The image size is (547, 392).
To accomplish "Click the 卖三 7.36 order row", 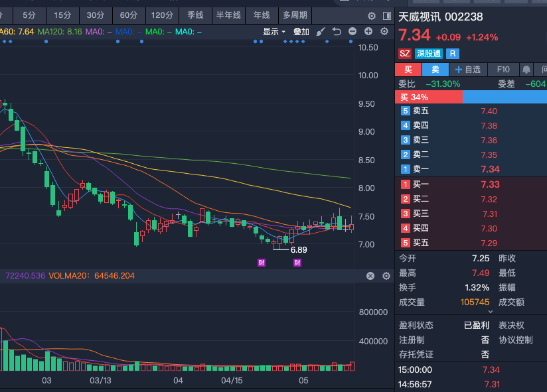I will (471, 141).
